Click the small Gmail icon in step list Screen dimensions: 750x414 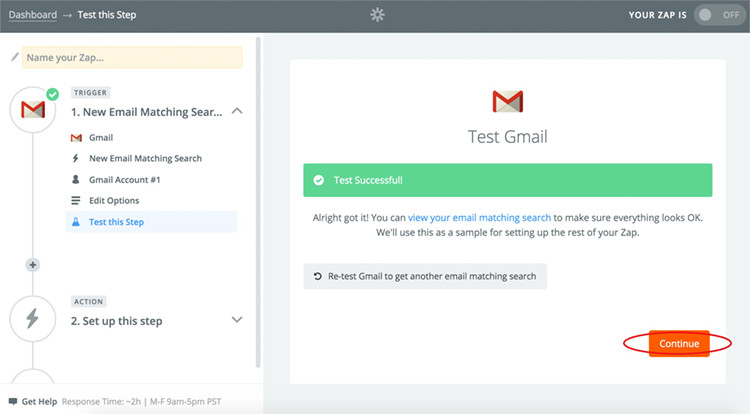(x=76, y=137)
